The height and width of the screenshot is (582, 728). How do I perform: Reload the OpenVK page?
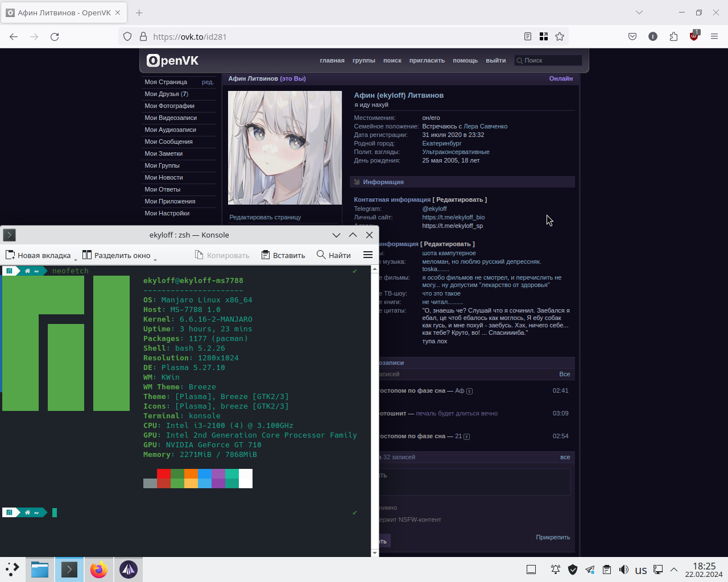coord(55,36)
